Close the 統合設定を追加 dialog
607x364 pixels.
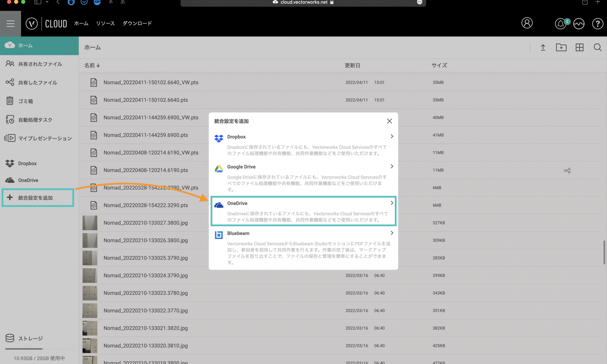(389, 121)
